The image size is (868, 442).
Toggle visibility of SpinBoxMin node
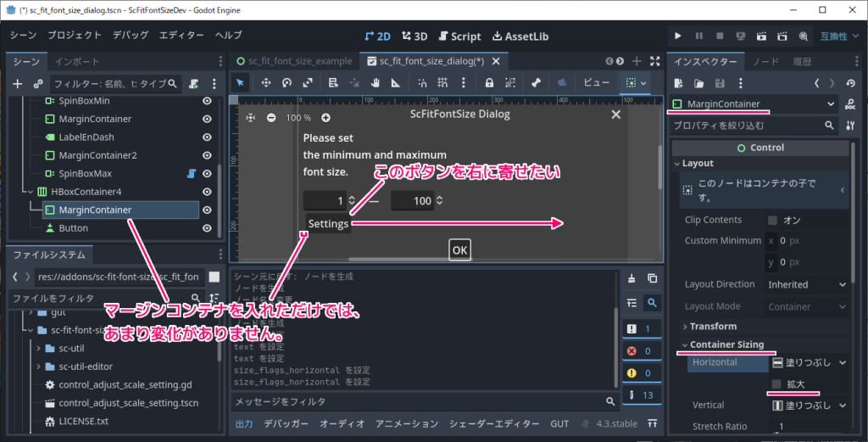coord(207,101)
